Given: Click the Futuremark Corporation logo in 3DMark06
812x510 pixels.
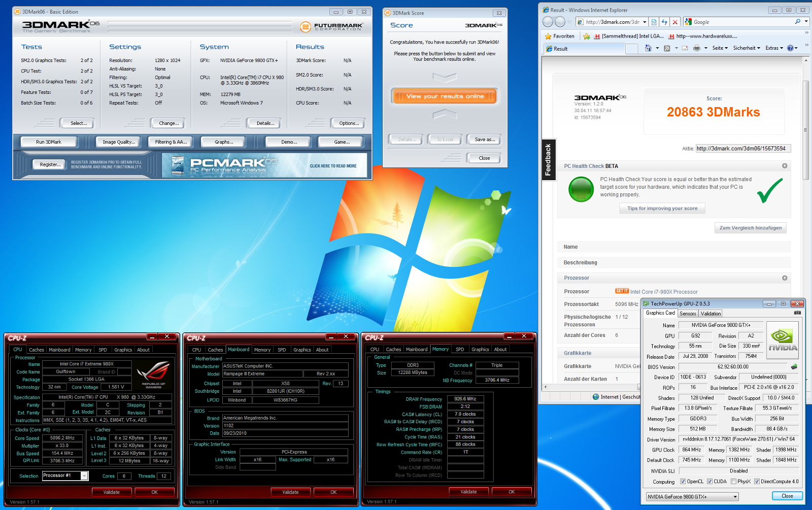Looking at the screenshot, I should pos(331,26).
